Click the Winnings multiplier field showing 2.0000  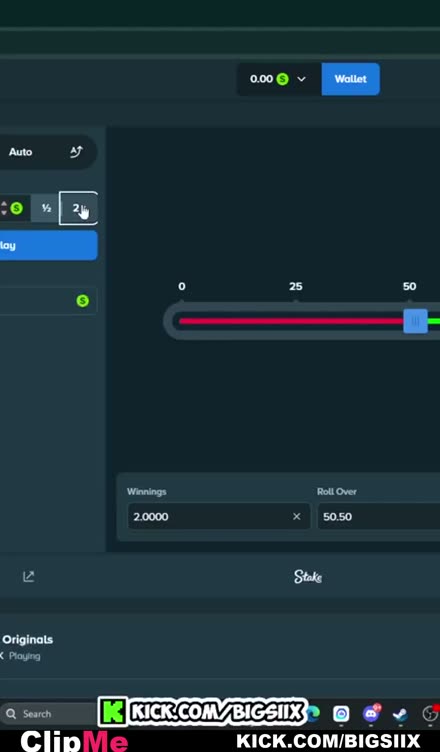tap(219, 517)
